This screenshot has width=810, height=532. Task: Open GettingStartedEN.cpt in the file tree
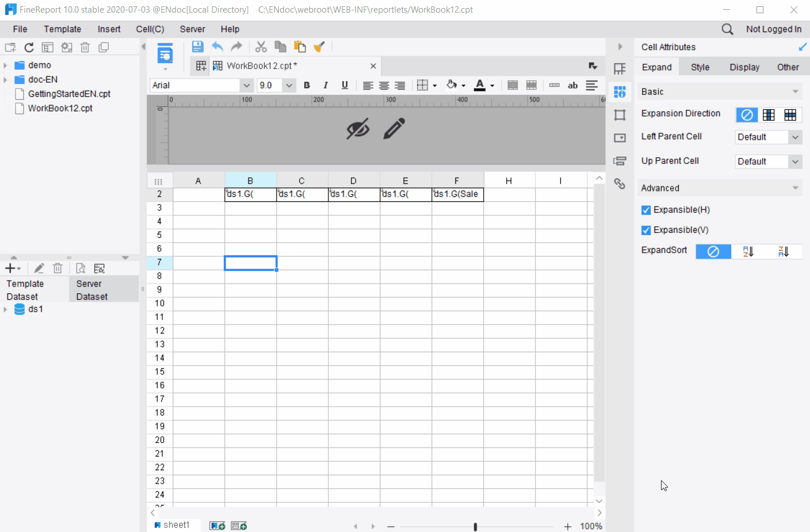(69, 94)
